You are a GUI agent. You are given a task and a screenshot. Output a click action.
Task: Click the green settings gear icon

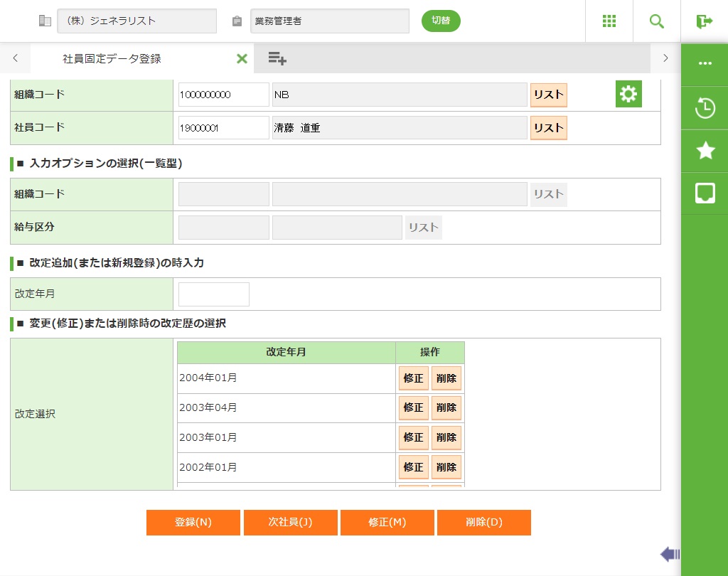click(x=628, y=94)
